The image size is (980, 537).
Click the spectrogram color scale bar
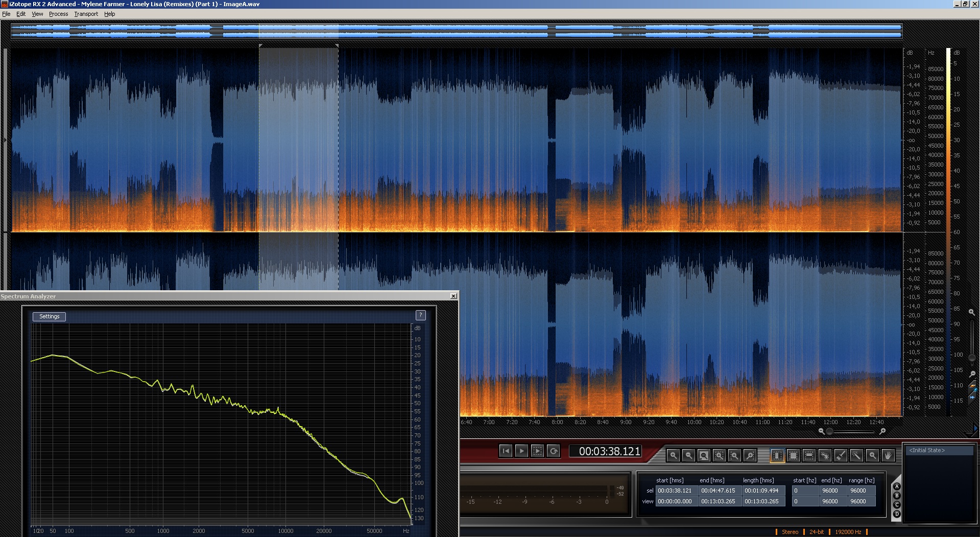tap(948, 232)
